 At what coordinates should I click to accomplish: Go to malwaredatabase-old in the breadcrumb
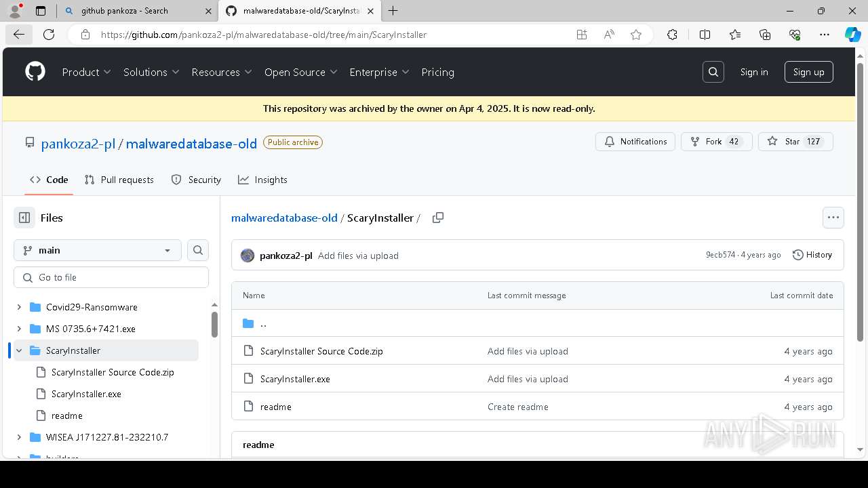284,218
